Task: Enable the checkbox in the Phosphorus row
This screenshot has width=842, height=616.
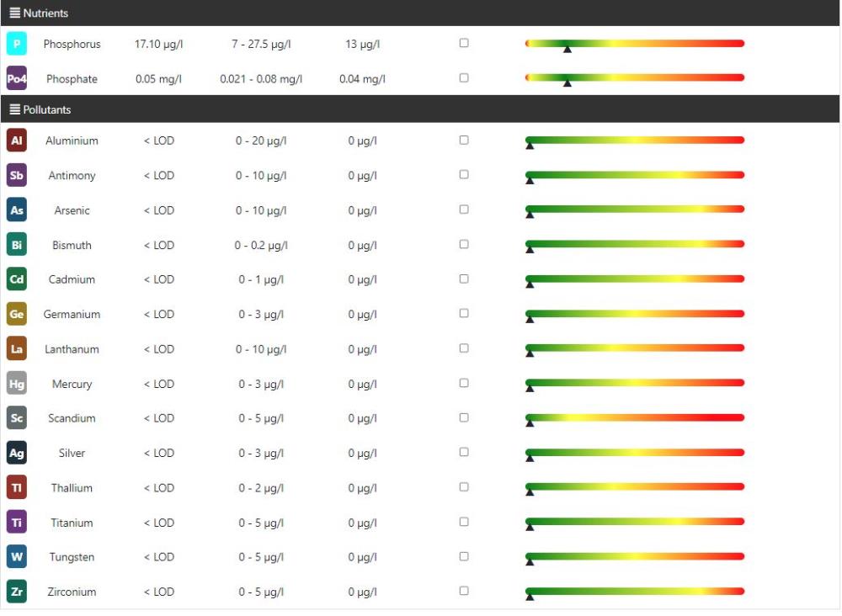Action: pyautogui.click(x=464, y=43)
